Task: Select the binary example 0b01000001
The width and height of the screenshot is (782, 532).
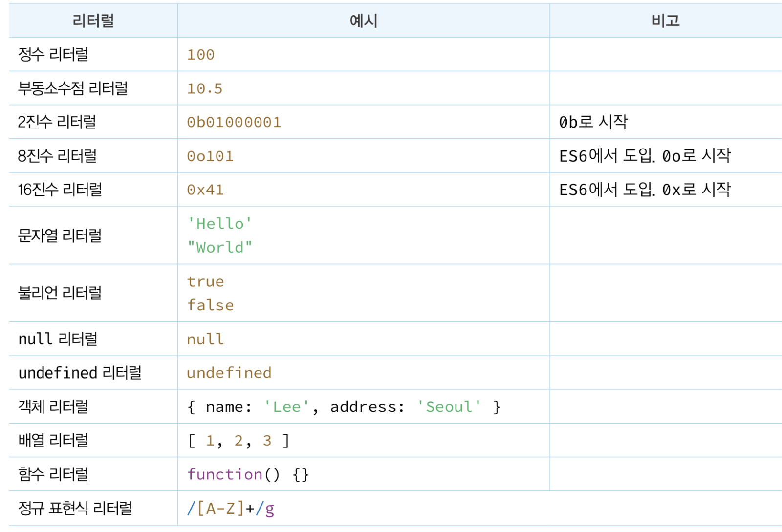Action: (234, 122)
